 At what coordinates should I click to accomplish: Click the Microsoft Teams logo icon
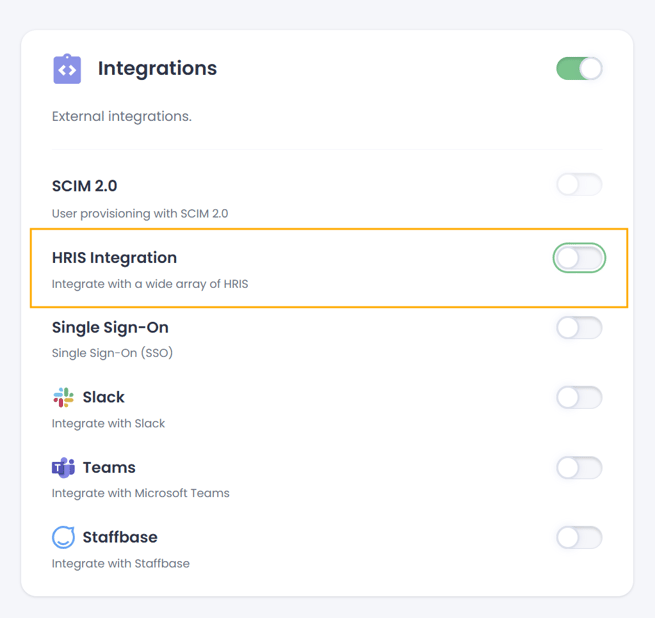tap(63, 468)
